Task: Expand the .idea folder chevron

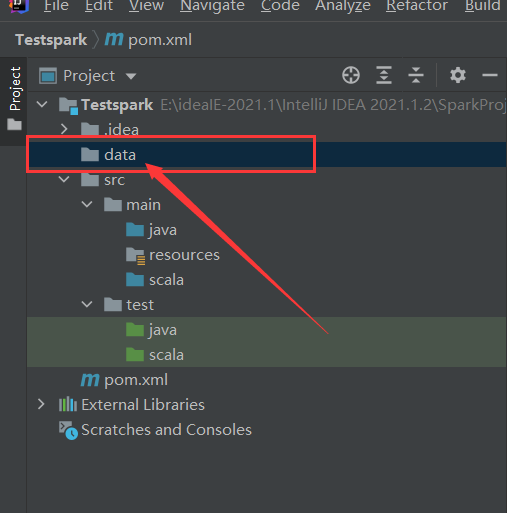Action: (x=64, y=129)
